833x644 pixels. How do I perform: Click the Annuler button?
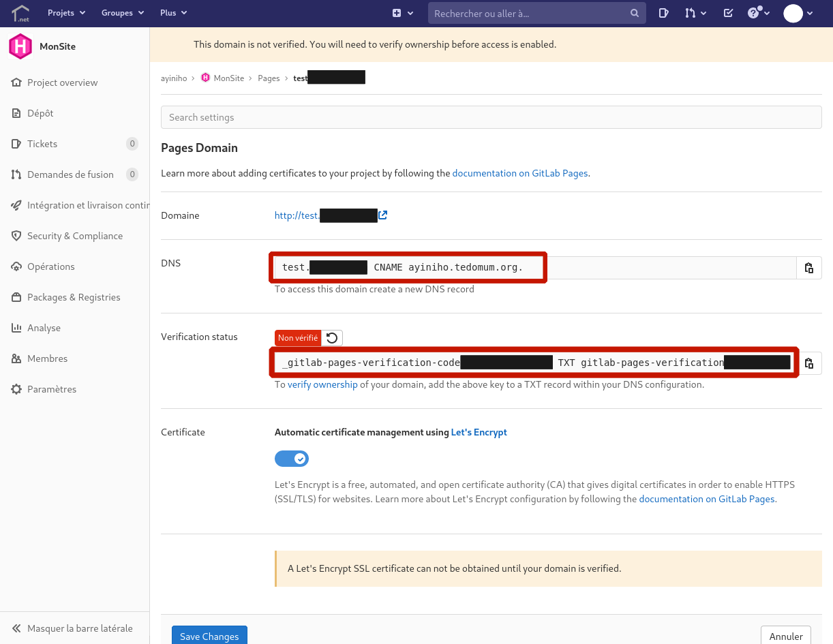point(785,636)
